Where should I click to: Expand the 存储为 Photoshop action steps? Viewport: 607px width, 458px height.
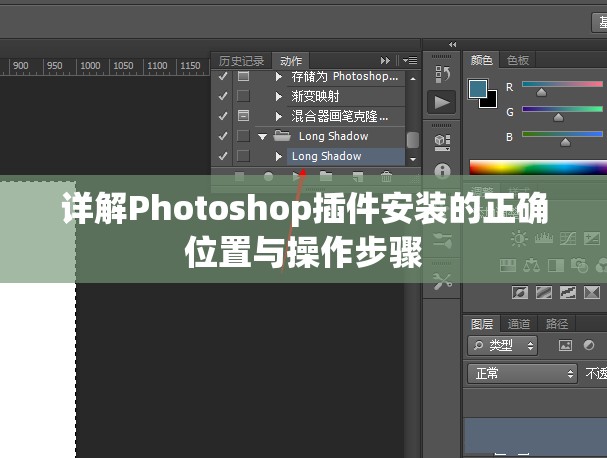[x=278, y=76]
